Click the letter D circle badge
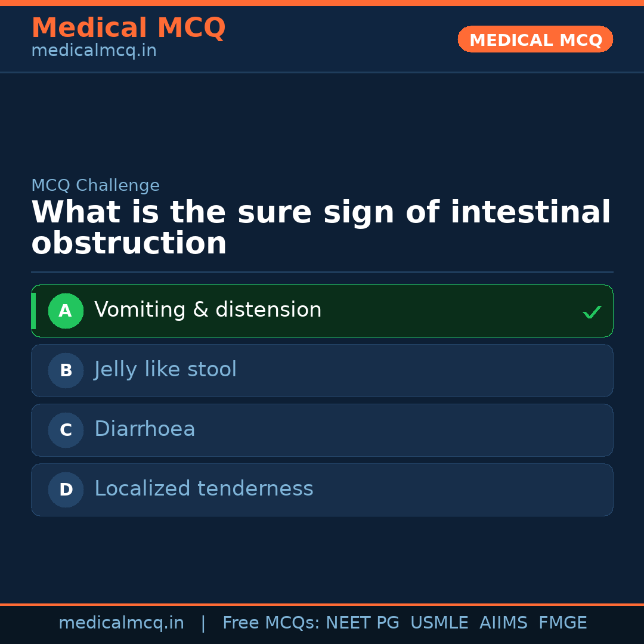The width and height of the screenshot is (644, 644). pos(66,490)
